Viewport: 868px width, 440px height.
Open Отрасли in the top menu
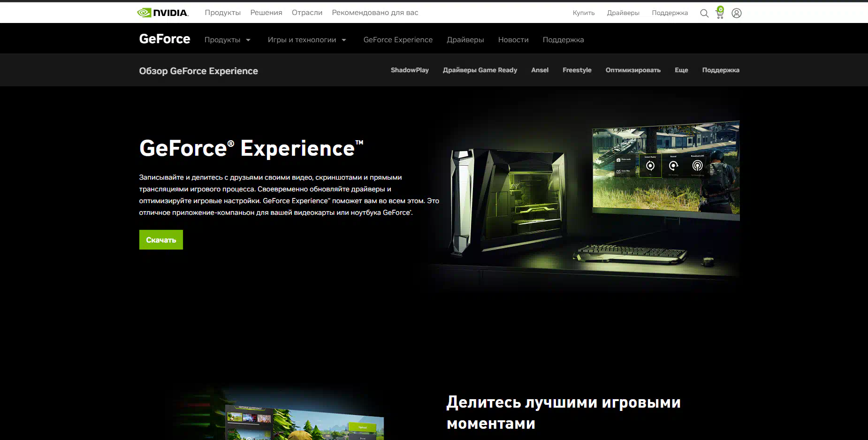307,13
